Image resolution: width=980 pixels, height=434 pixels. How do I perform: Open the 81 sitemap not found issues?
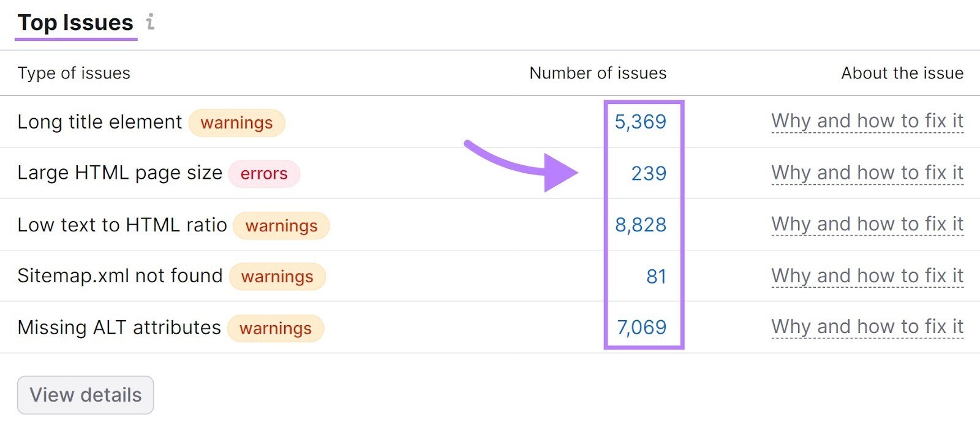tap(656, 276)
